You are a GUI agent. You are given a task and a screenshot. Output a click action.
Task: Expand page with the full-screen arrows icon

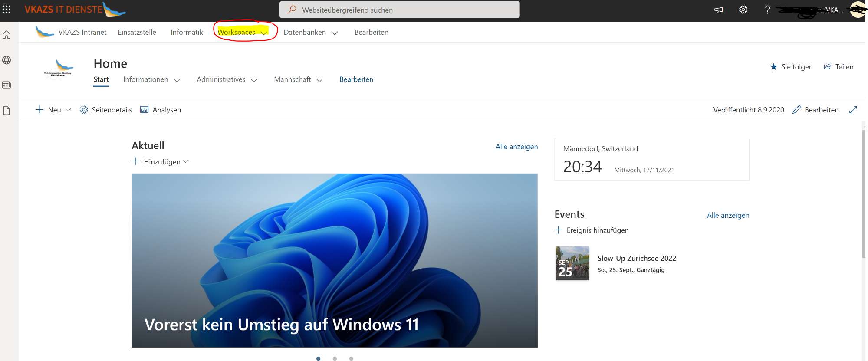pos(853,110)
